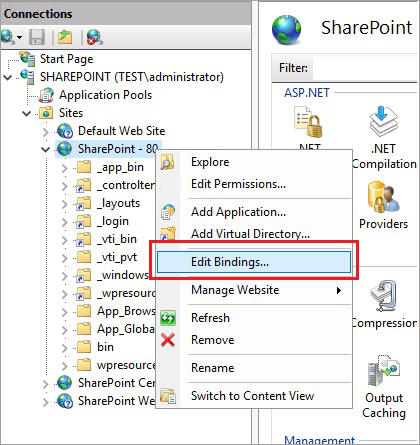
Task: Choose Add Application... menu entry
Action: 254,212
